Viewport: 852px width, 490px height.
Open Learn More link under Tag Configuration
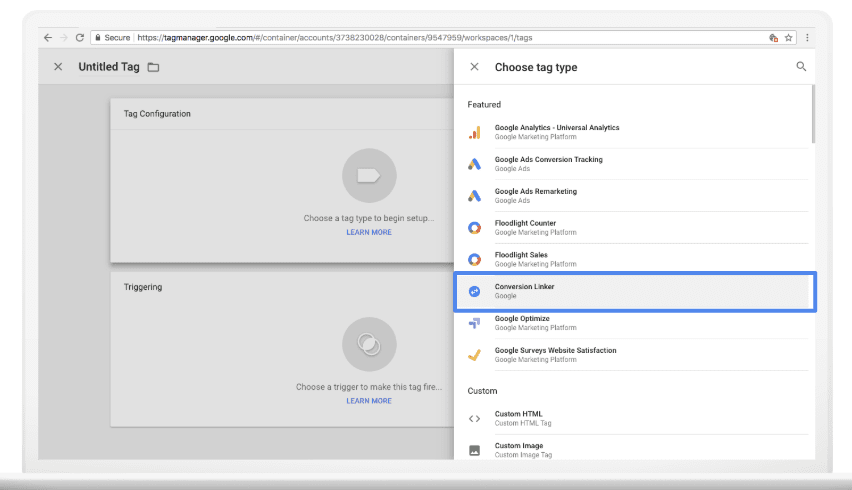[x=369, y=232]
